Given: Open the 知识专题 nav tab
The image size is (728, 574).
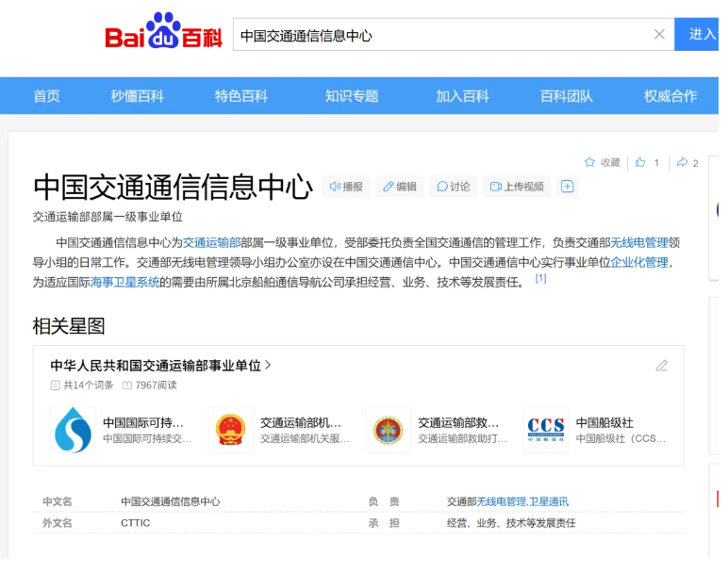Looking at the screenshot, I should click(352, 96).
